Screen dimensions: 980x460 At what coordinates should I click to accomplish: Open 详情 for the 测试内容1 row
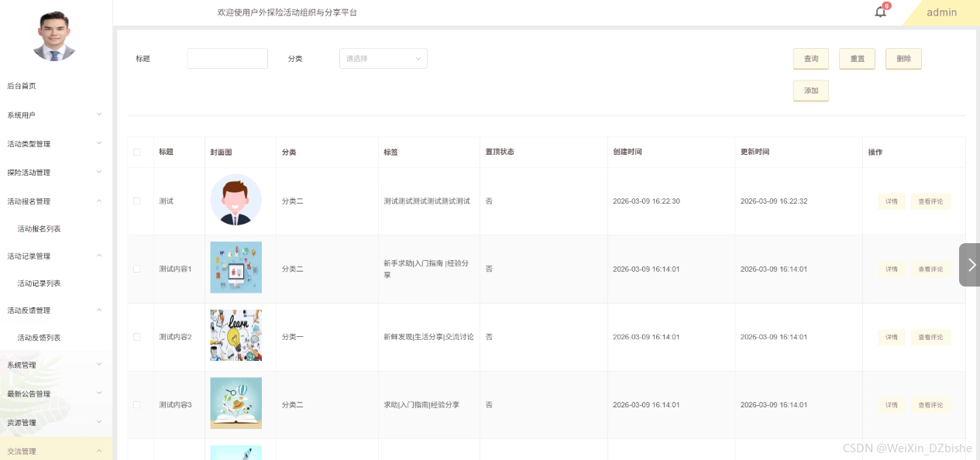(892, 269)
